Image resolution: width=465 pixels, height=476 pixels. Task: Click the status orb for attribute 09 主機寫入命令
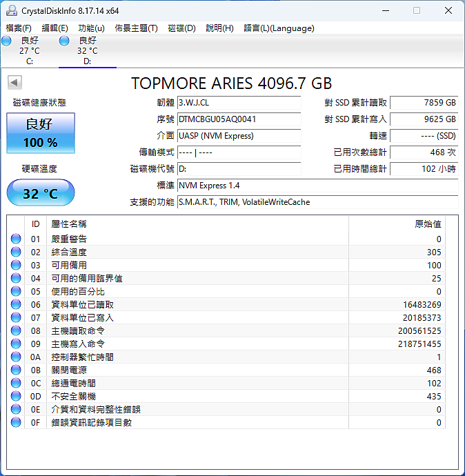tap(16, 344)
